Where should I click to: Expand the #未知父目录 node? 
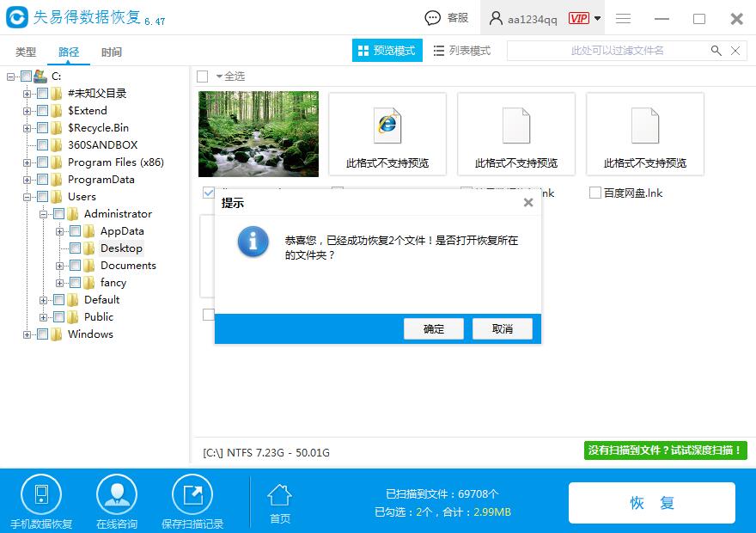[x=27, y=94]
